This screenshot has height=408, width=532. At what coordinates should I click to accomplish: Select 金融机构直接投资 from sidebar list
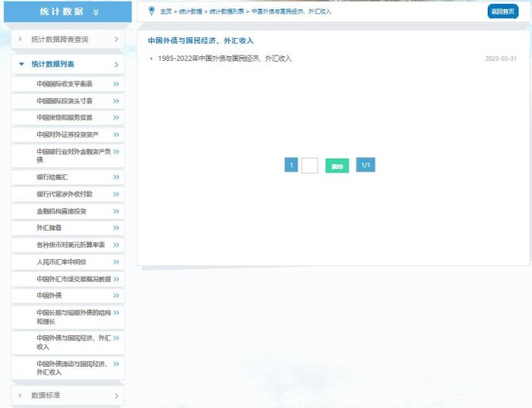62,211
